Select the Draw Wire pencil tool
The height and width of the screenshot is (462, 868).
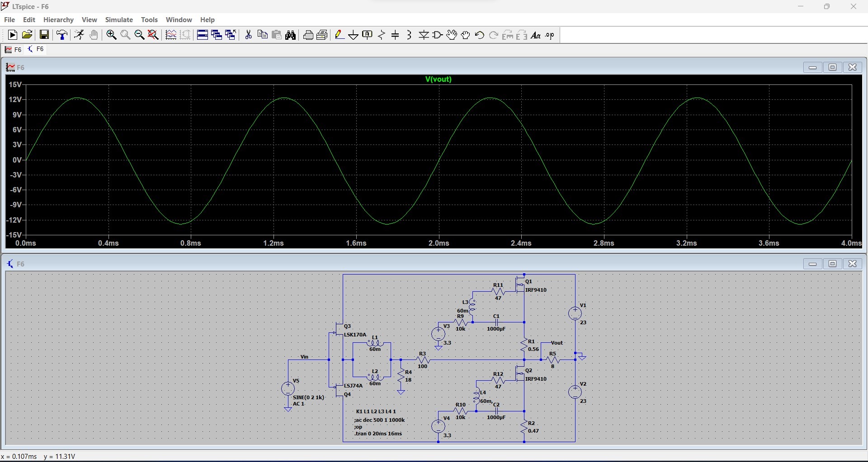[340, 35]
